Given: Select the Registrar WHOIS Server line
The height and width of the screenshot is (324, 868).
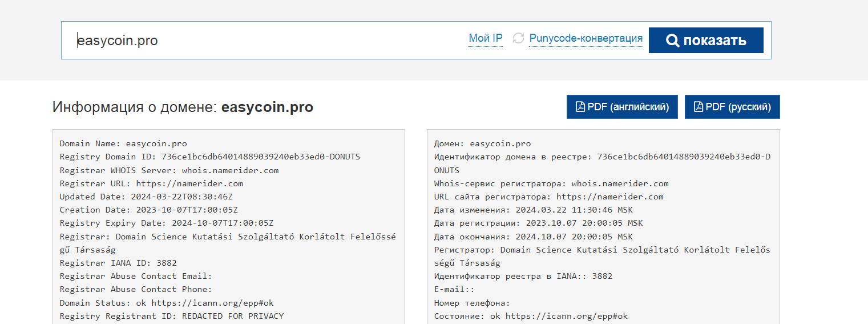Looking at the screenshot, I should (169, 170).
